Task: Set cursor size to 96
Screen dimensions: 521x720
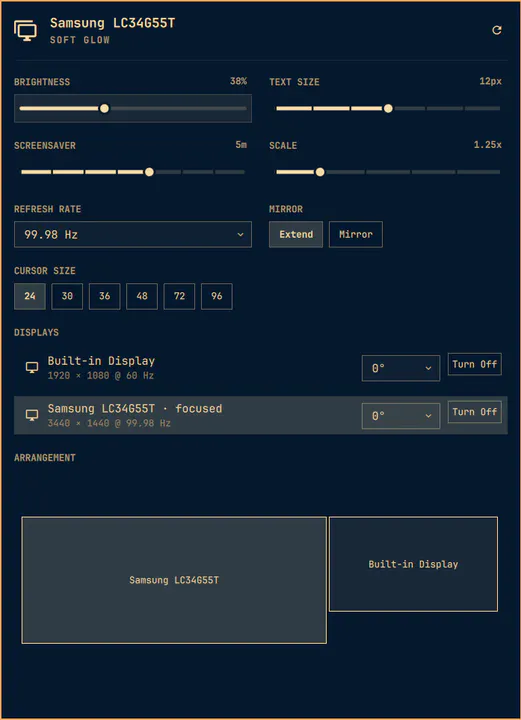Action: pyautogui.click(x=217, y=296)
